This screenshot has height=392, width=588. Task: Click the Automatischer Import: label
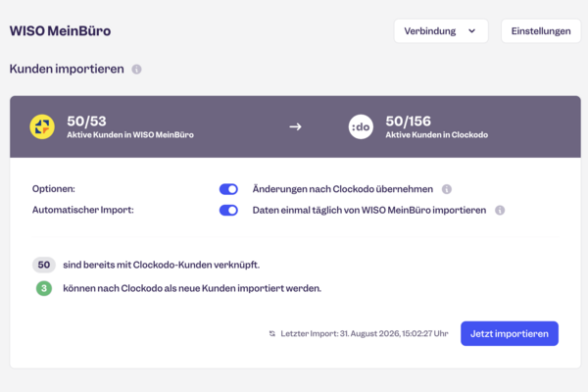pos(83,210)
